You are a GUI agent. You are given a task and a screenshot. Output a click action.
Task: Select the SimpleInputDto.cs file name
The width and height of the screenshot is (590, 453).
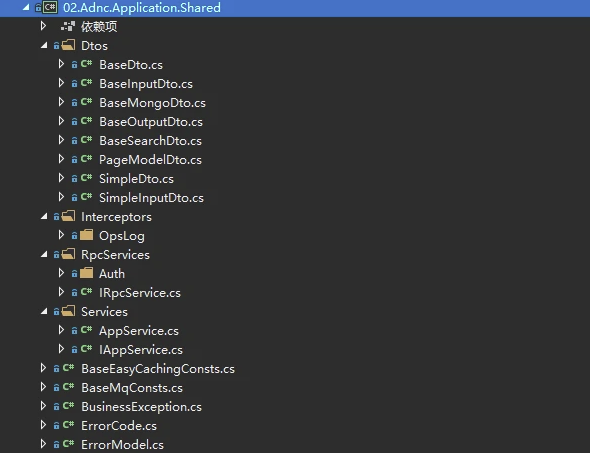coord(151,198)
